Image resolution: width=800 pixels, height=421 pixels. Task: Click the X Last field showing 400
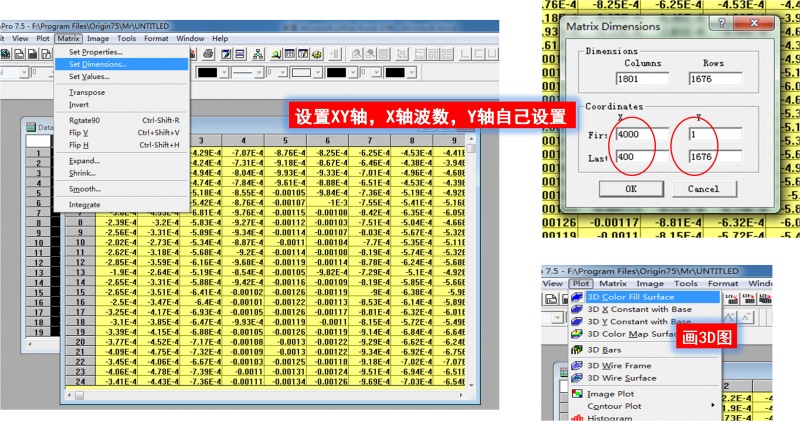pyautogui.click(x=643, y=157)
